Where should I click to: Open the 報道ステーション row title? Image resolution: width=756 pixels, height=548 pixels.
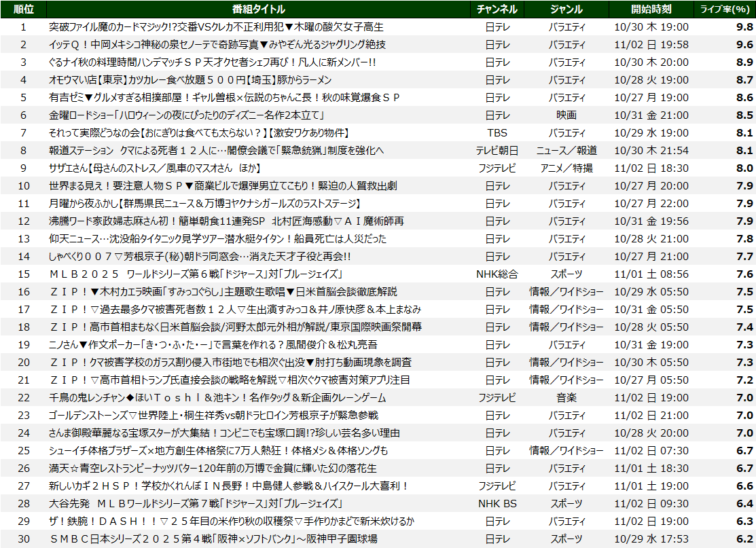click(x=217, y=150)
